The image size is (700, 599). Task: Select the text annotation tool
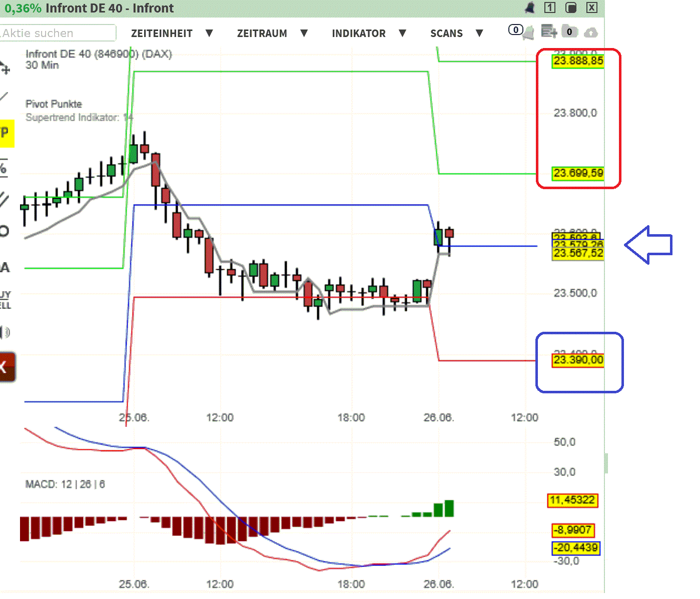point(5,268)
